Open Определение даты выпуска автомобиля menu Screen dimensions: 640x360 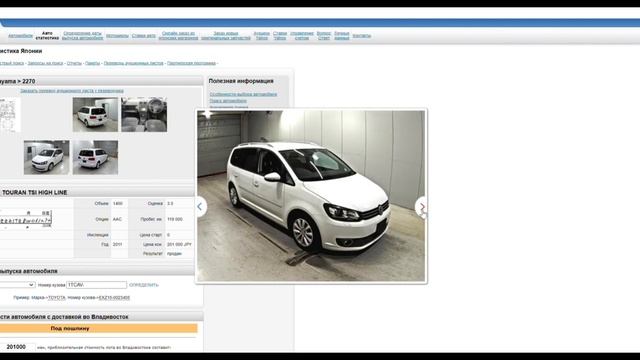tap(82, 36)
